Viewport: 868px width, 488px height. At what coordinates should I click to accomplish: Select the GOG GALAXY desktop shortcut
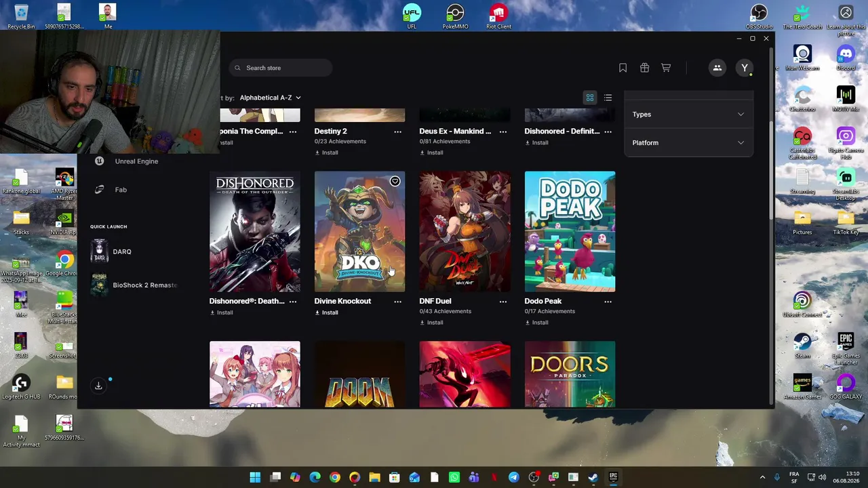846,386
